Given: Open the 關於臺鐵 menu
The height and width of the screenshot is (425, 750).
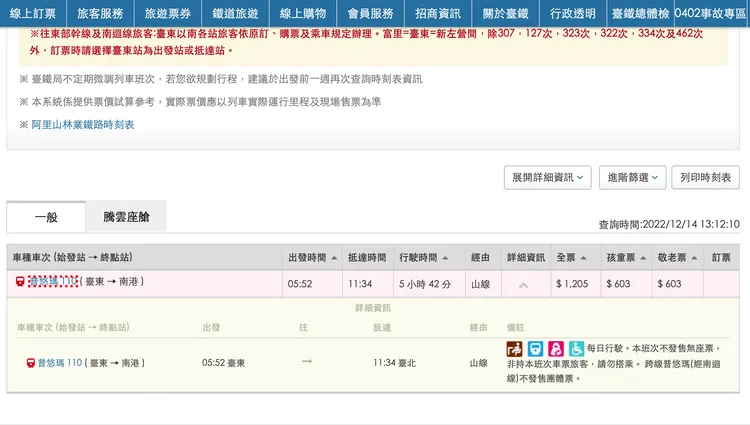Looking at the screenshot, I should [x=505, y=13].
